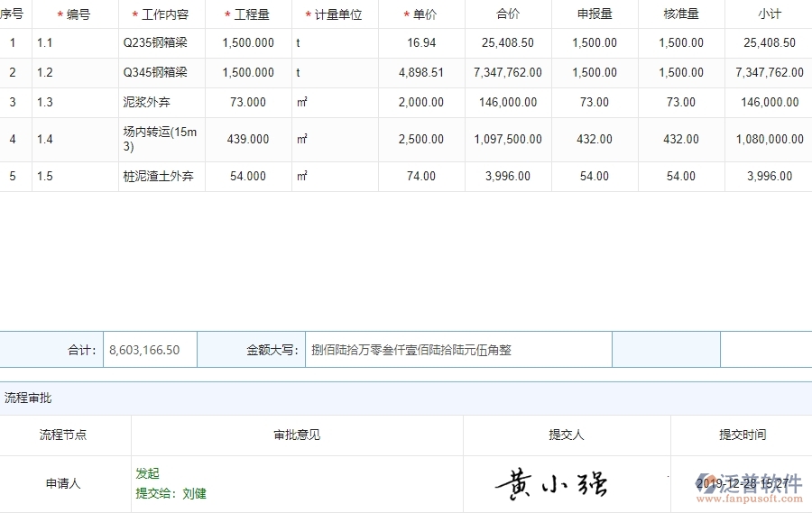Select the 合计 total field showing 8,603,166.50
The image size is (812, 513).
pyautogui.click(x=150, y=350)
